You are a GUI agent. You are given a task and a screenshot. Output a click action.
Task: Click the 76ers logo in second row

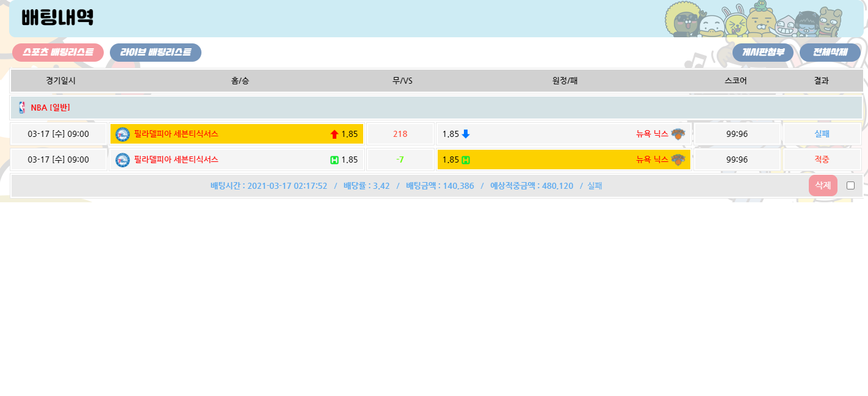(123, 160)
